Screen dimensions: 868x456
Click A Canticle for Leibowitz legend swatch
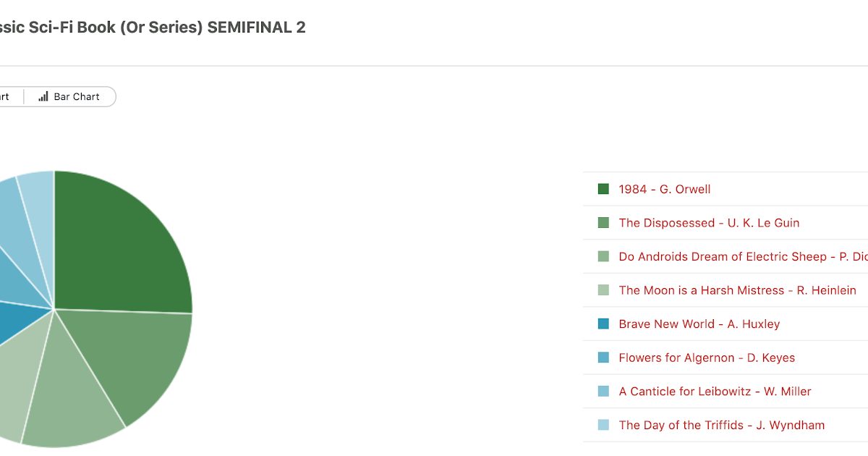[x=603, y=391]
